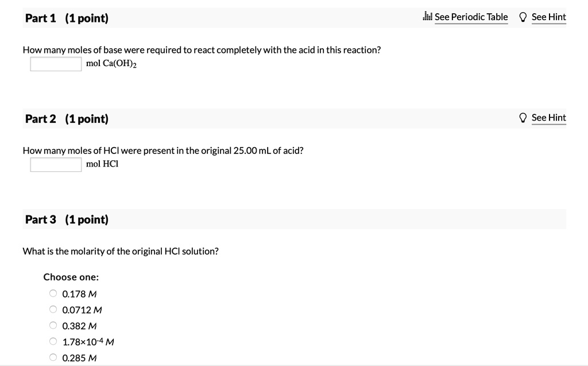The height and width of the screenshot is (366, 588).
Task: Open the Part 1 See Hint link
Action: pos(548,17)
